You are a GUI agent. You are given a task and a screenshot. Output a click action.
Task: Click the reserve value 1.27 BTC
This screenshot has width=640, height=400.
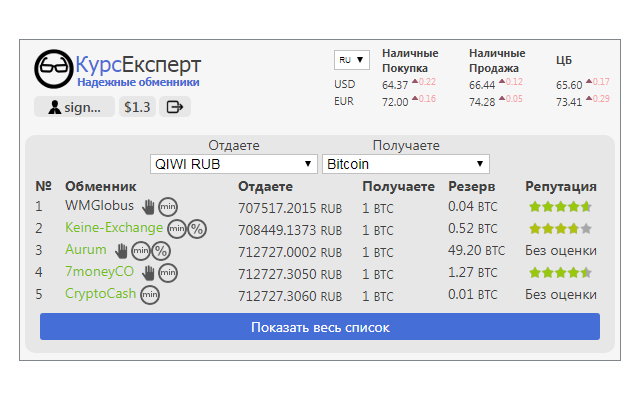pos(473,272)
